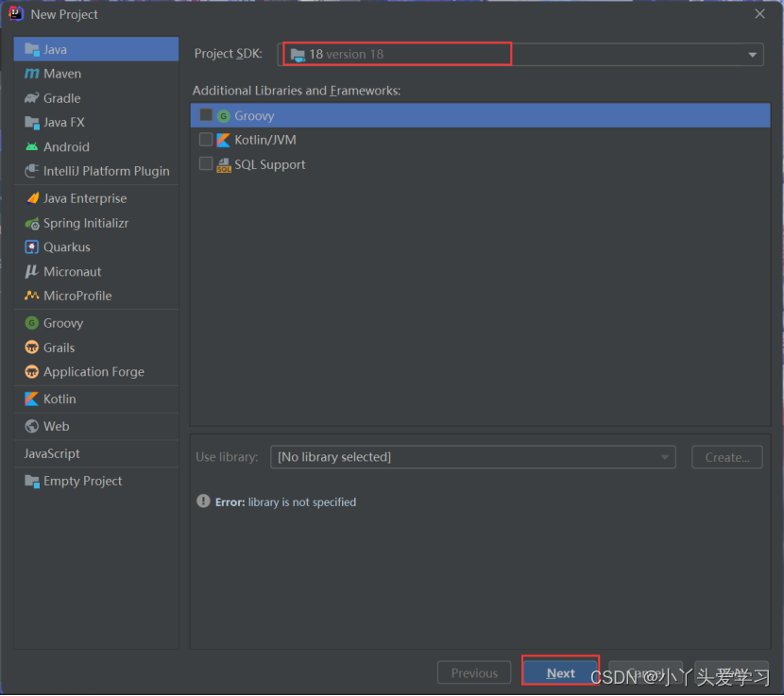The image size is (784, 696).
Task: Enable the Kotlin/JVM checkbox
Action: coord(206,139)
